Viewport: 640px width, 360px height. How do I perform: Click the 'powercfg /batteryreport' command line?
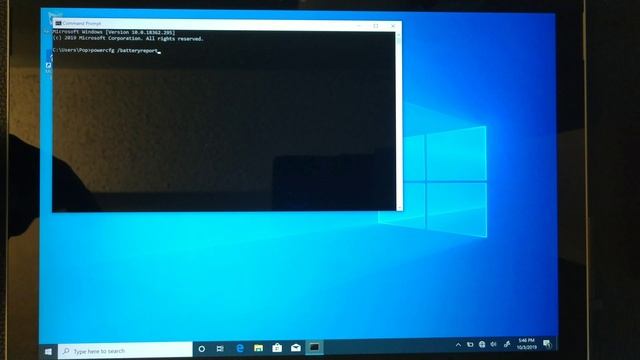point(105,51)
